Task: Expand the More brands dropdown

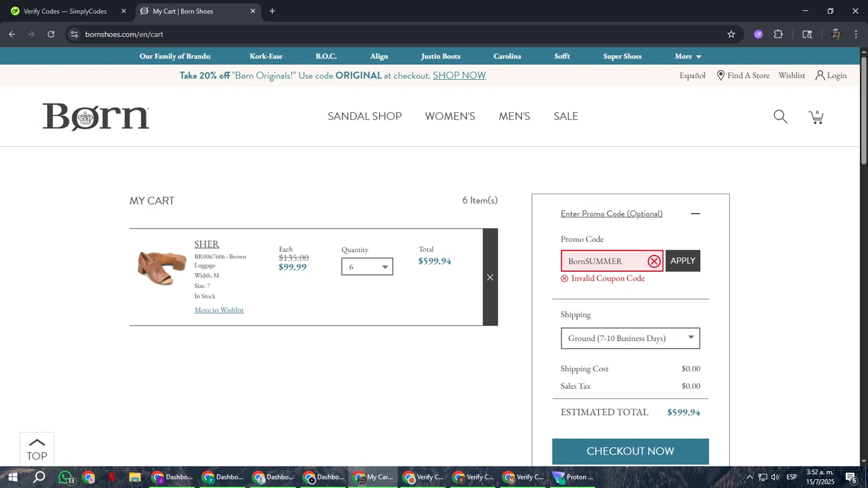Action: [x=688, y=56]
